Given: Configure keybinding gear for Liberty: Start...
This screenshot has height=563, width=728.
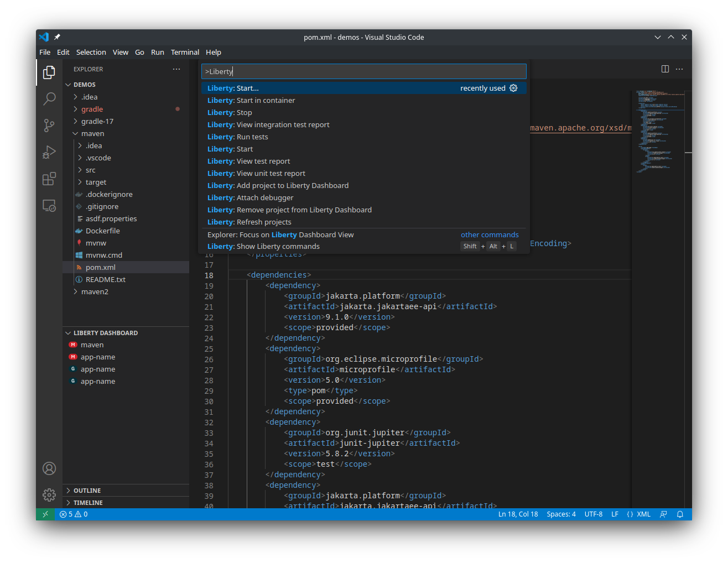Looking at the screenshot, I should tap(513, 88).
